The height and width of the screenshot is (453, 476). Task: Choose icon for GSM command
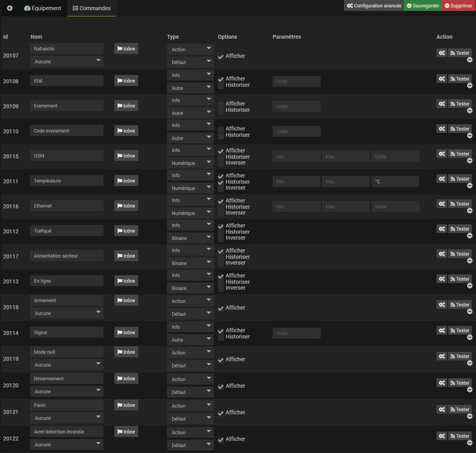tap(126, 156)
